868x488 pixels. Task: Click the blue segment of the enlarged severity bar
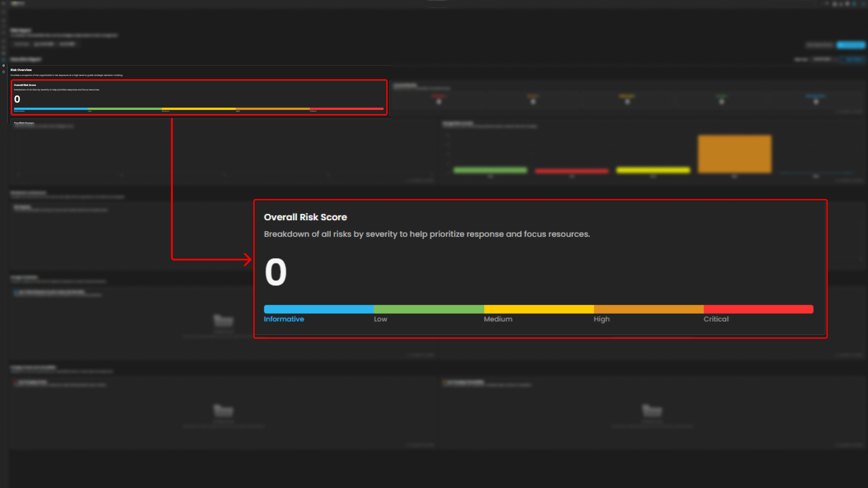click(318, 309)
